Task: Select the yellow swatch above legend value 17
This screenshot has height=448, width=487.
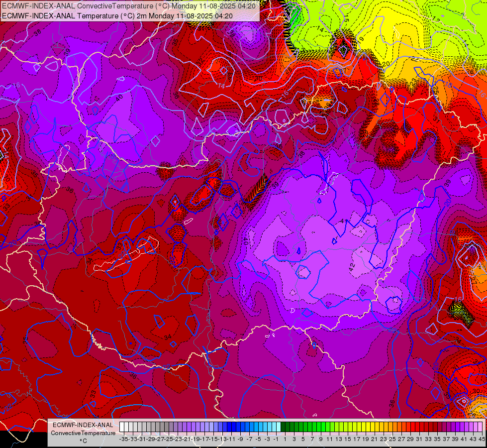Action: (x=355, y=427)
